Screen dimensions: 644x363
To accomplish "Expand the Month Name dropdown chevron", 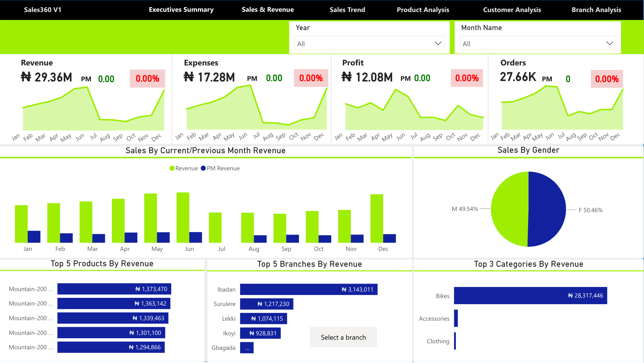I will click(609, 44).
